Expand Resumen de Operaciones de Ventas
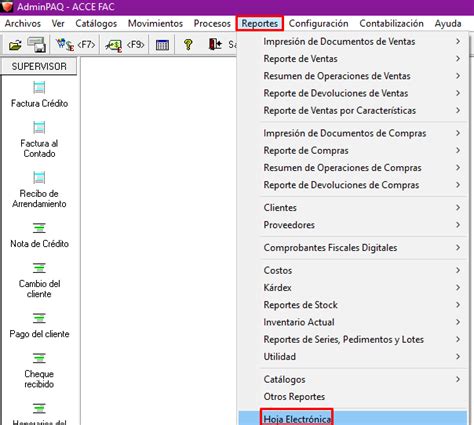The image size is (474, 425). [x=353, y=76]
